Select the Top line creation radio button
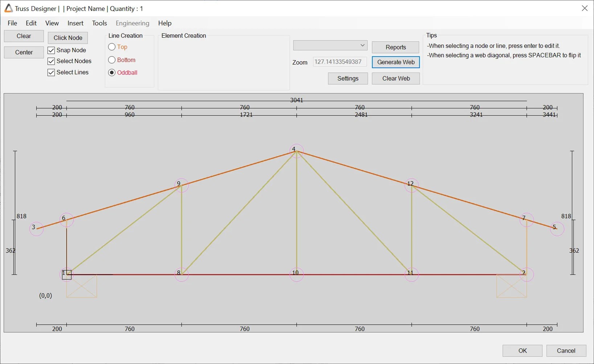 [111, 47]
